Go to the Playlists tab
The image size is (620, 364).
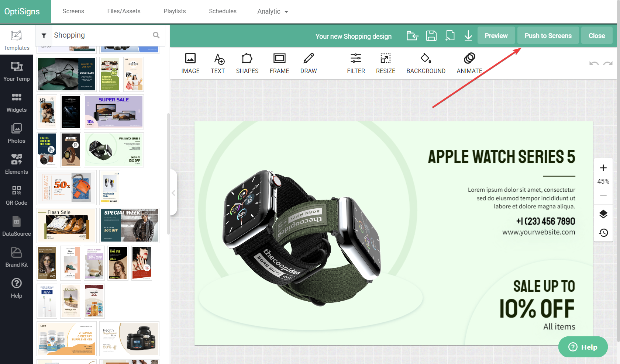click(175, 11)
